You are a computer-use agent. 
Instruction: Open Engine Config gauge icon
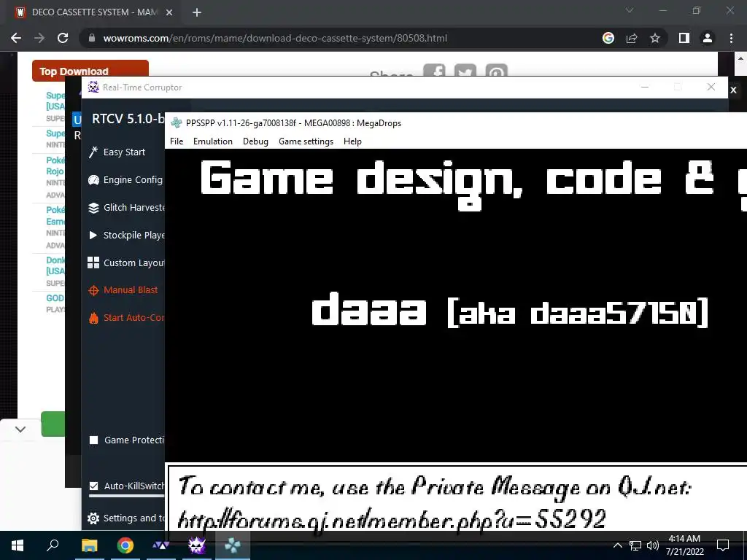tap(93, 179)
